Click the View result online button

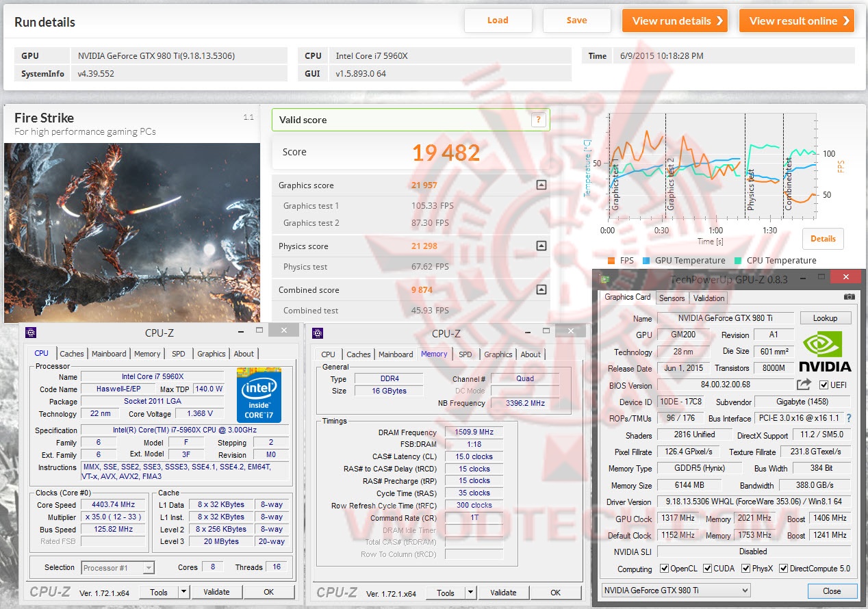(x=796, y=21)
